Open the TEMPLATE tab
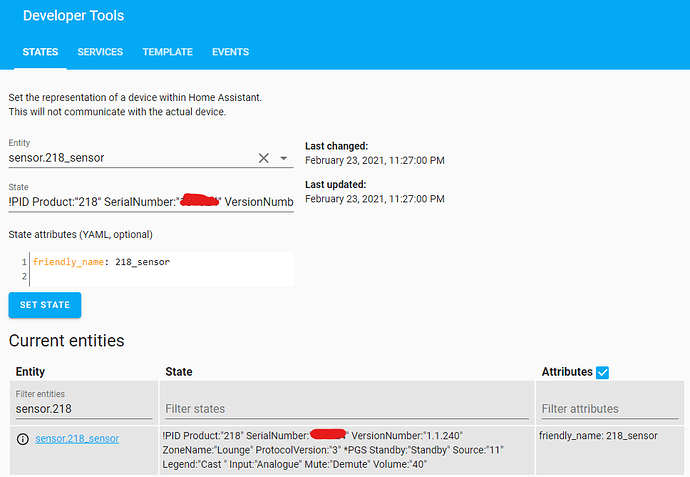 pyautogui.click(x=168, y=52)
